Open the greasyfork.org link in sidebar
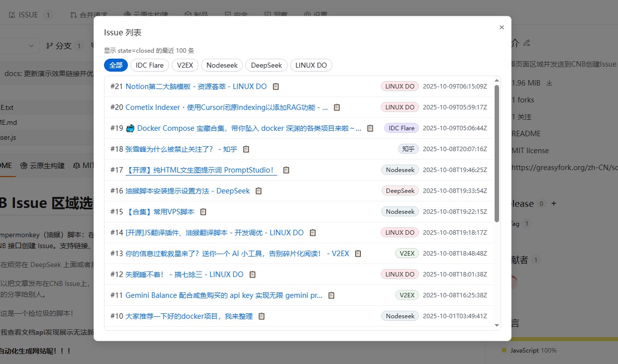 [x=564, y=168]
